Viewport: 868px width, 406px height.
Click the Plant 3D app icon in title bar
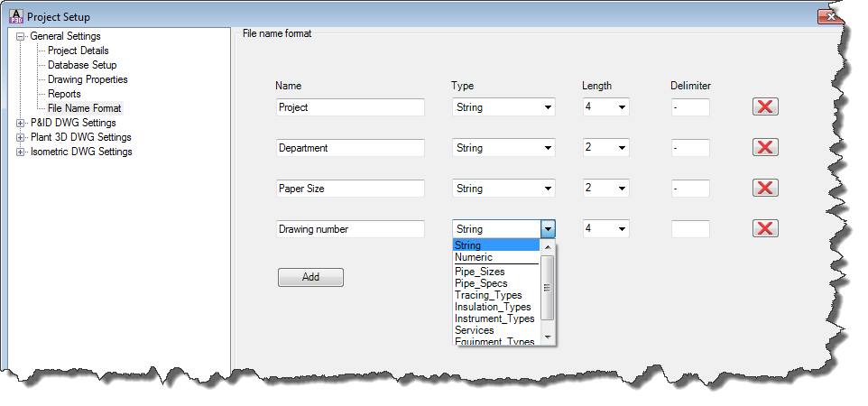click(x=16, y=16)
